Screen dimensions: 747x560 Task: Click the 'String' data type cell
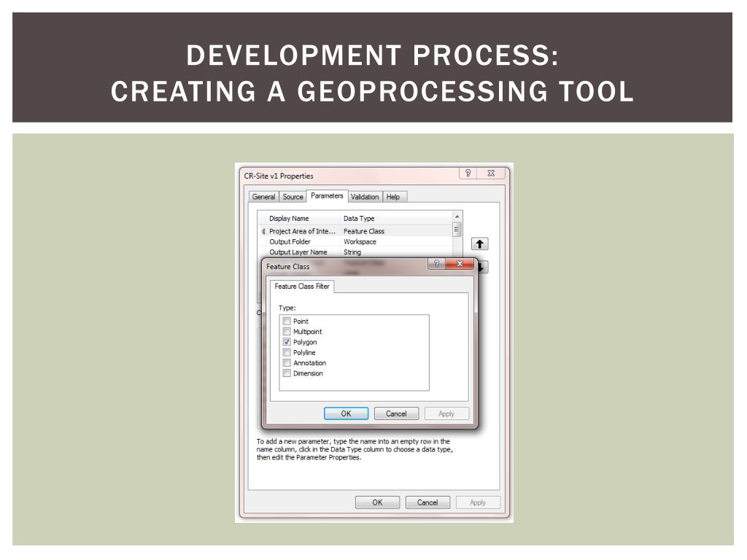click(x=396, y=252)
